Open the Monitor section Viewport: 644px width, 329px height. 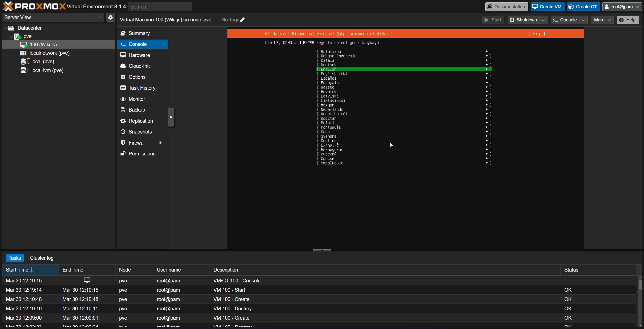137,99
